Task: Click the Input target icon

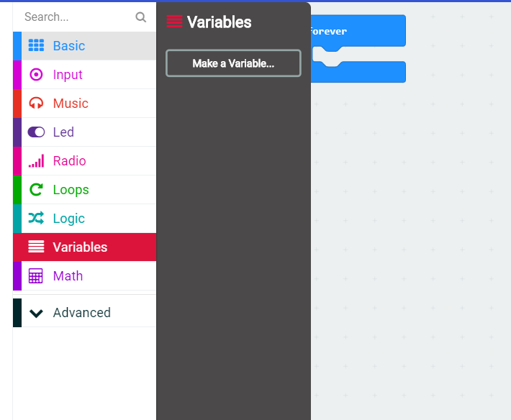Action: (x=36, y=74)
